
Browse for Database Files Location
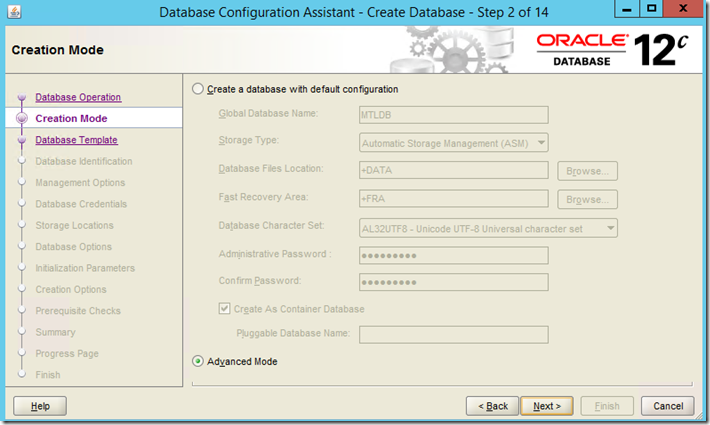click(x=587, y=171)
